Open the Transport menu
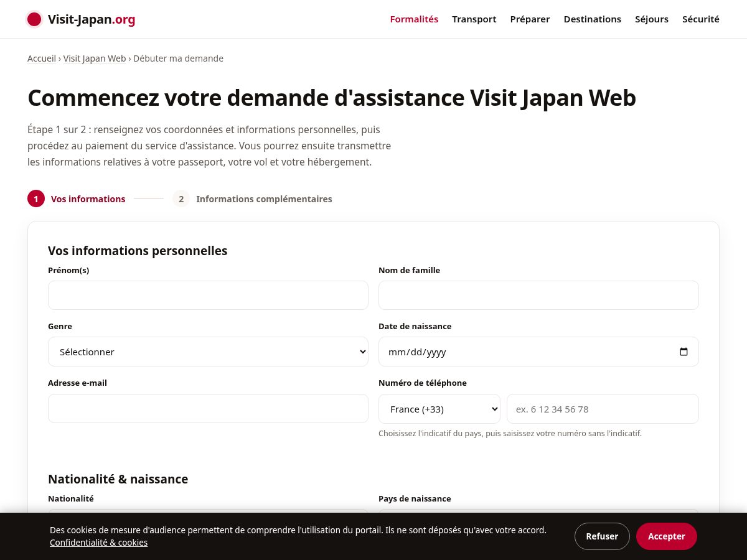 coord(474,19)
